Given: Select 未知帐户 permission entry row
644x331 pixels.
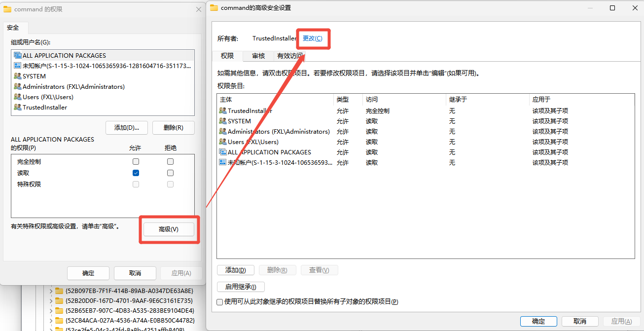Looking at the screenshot, I should pos(426,162).
